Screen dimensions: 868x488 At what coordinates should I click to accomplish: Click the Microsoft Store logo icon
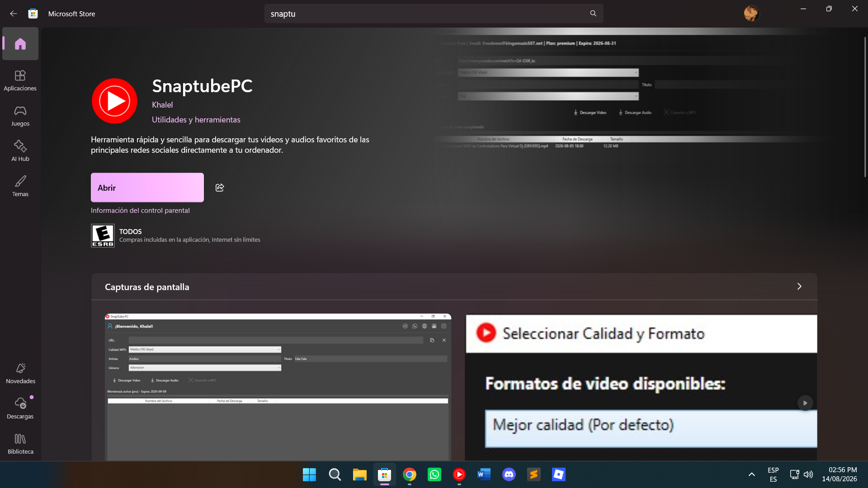click(33, 14)
